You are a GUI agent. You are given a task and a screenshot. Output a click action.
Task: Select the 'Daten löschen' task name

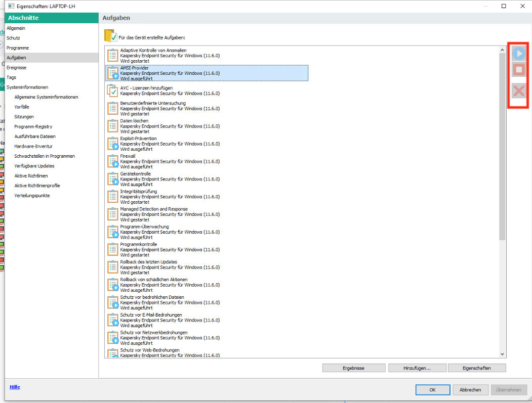[134, 121]
